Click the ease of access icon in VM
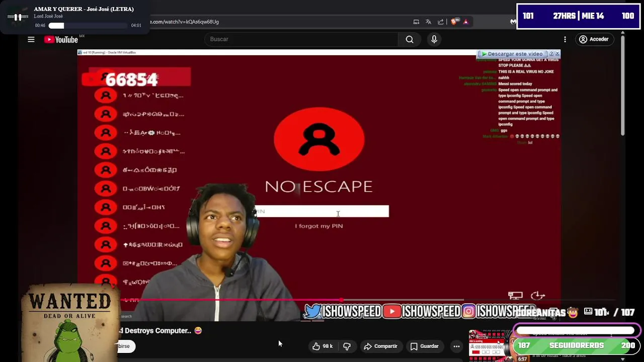This screenshot has width=644, height=362. click(538, 296)
